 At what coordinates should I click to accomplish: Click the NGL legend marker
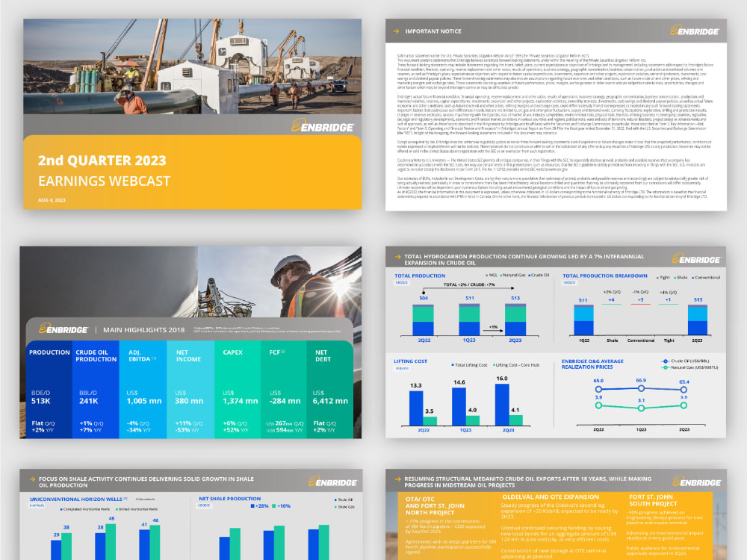[486, 276]
